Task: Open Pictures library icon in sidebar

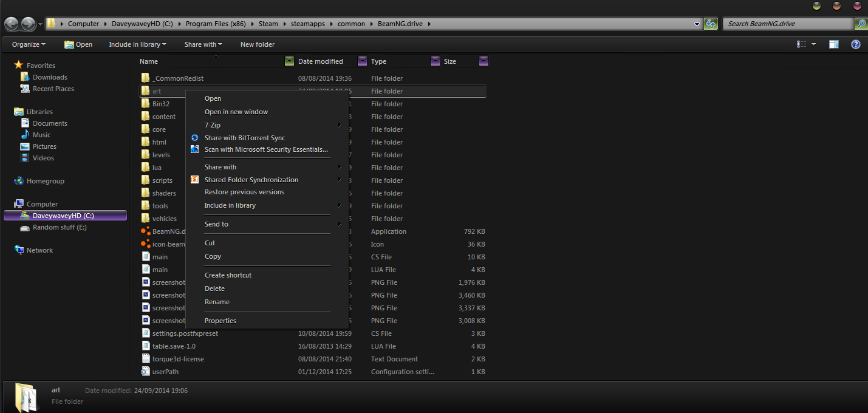Action: 25,146
